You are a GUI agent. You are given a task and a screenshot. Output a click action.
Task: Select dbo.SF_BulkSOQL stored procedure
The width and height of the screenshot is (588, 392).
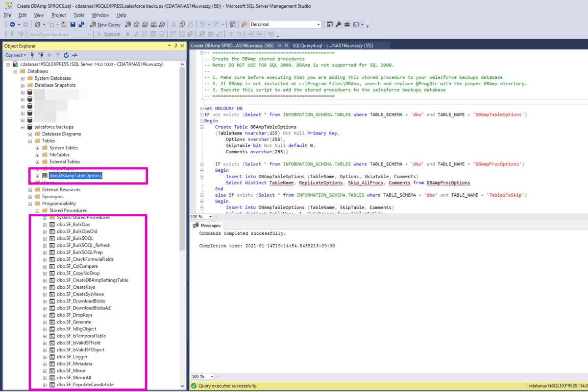click(x=74, y=238)
